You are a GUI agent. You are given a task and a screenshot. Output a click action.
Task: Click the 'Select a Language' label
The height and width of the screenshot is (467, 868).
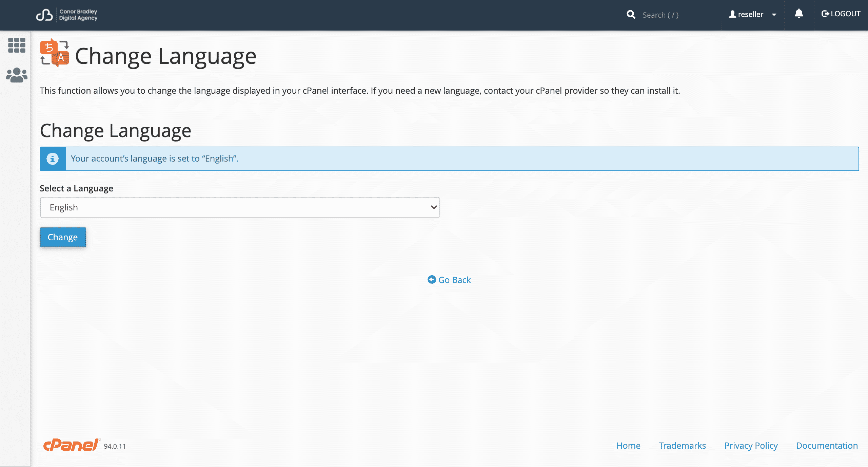click(76, 188)
